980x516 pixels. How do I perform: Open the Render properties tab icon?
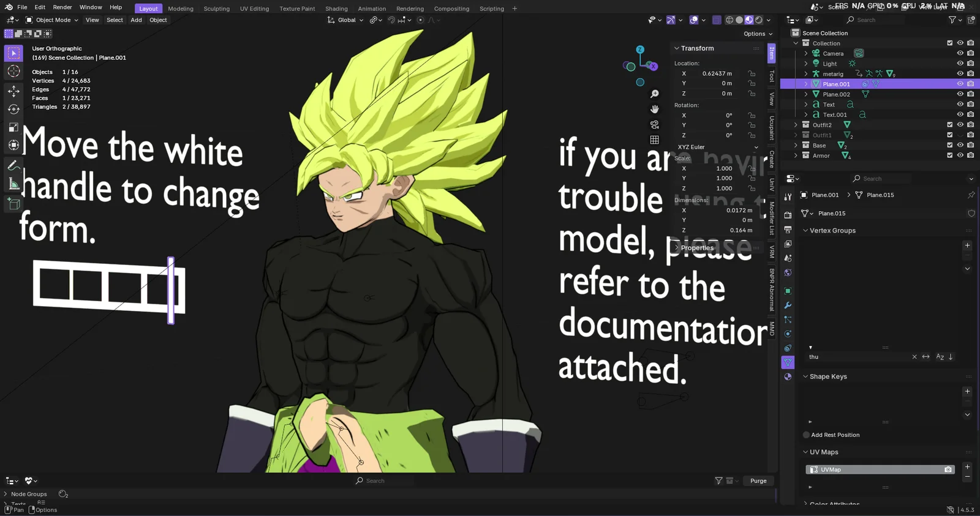(788, 215)
